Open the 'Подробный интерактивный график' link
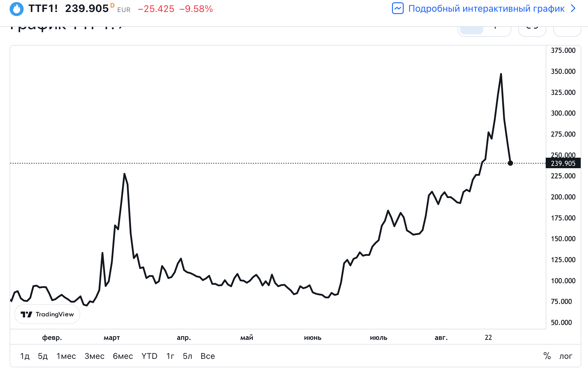This screenshot has height=372, width=588. (486, 8)
